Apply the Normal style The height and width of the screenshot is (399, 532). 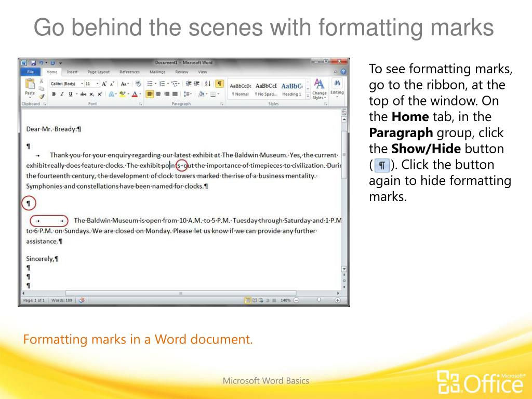(x=240, y=89)
